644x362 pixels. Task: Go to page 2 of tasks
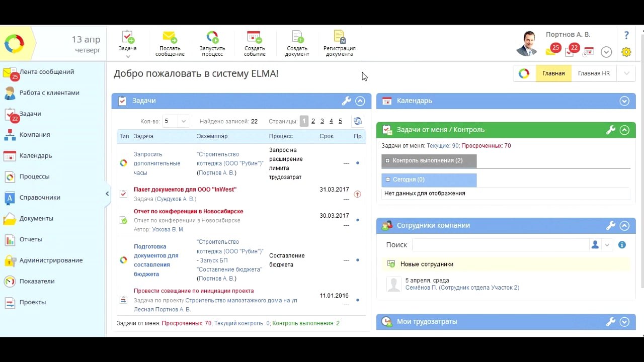313,121
